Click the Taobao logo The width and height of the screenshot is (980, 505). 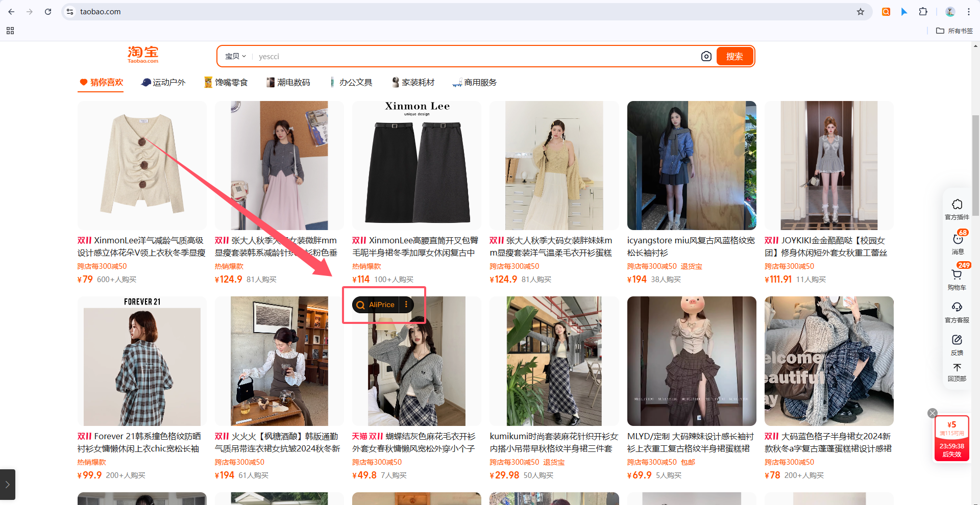tap(143, 55)
